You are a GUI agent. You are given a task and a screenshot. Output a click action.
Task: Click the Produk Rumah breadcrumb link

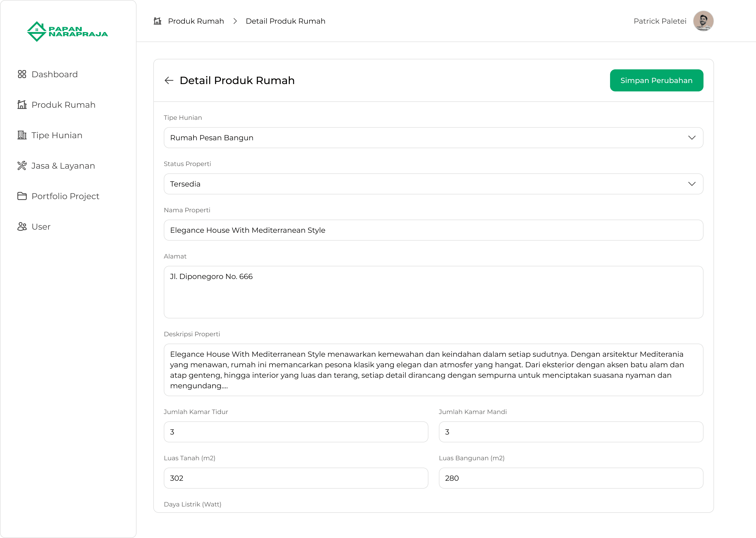click(196, 21)
